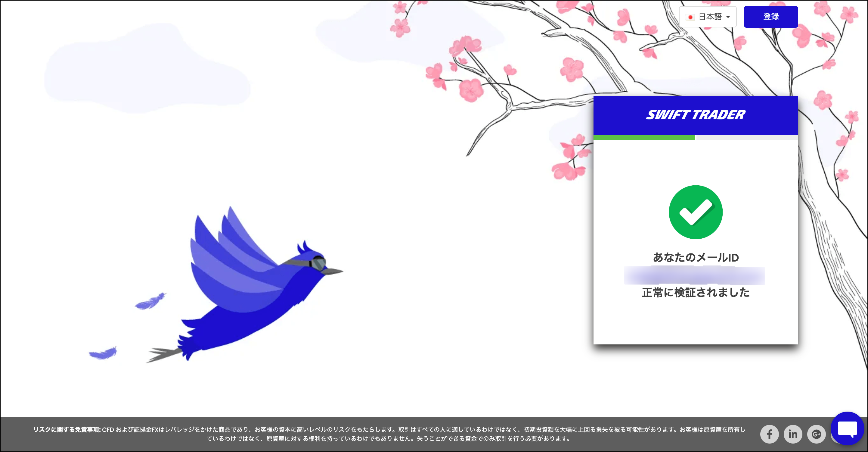The width and height of the screenshot is (868, 452).
Task: Click the gray unfilled progress bar segment
Action: [x=747, y=137]
